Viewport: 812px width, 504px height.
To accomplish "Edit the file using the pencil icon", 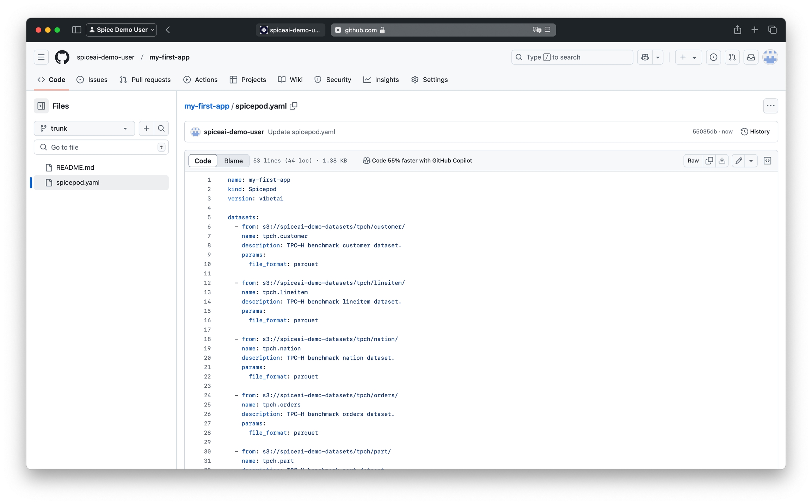I will [739, 161].
